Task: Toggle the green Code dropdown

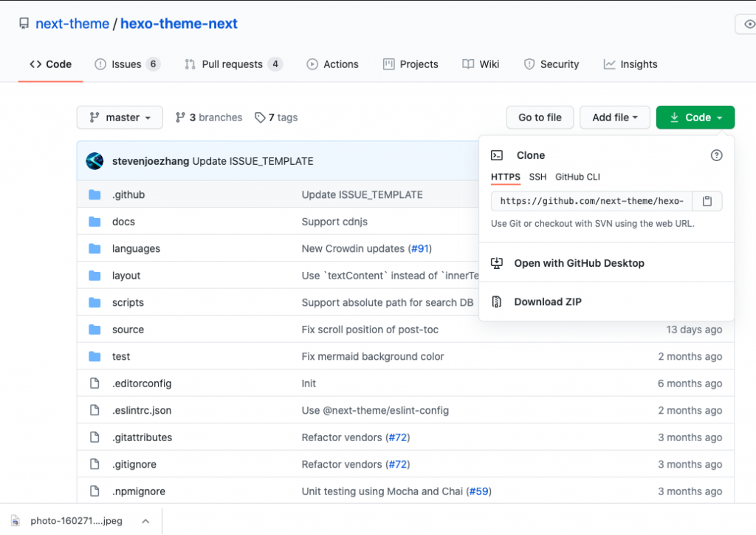Action: point(695,117)
